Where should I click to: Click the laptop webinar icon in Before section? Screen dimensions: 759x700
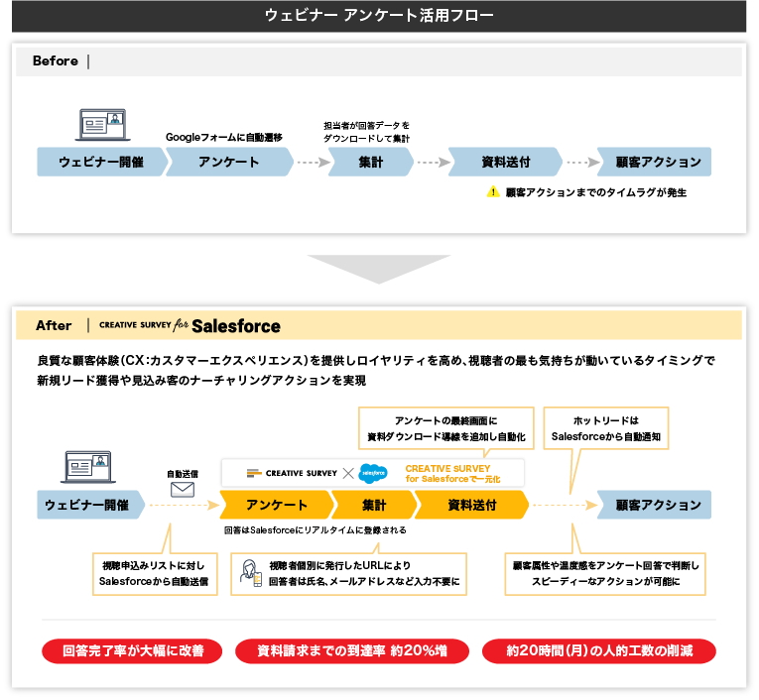(102, 125)
